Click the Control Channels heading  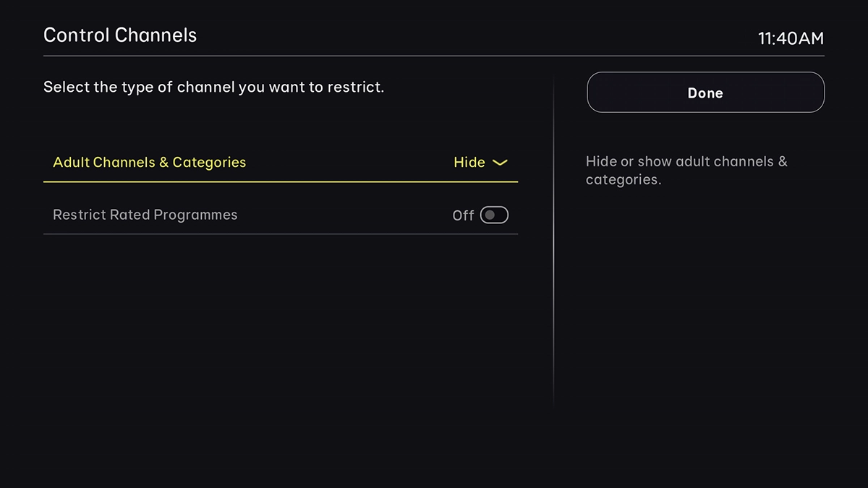coord(120,34)
